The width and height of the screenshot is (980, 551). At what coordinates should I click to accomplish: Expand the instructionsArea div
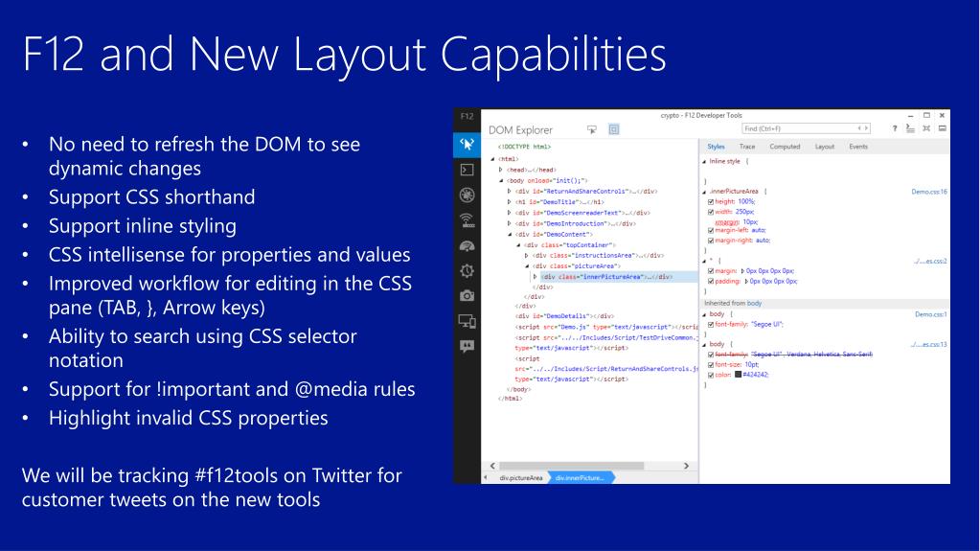526,255
